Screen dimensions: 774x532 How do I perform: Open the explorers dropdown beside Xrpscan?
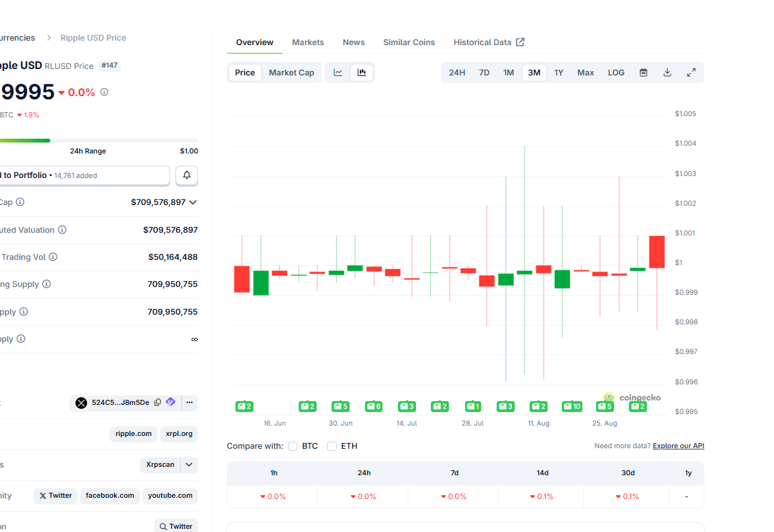[x=189, y=464]
